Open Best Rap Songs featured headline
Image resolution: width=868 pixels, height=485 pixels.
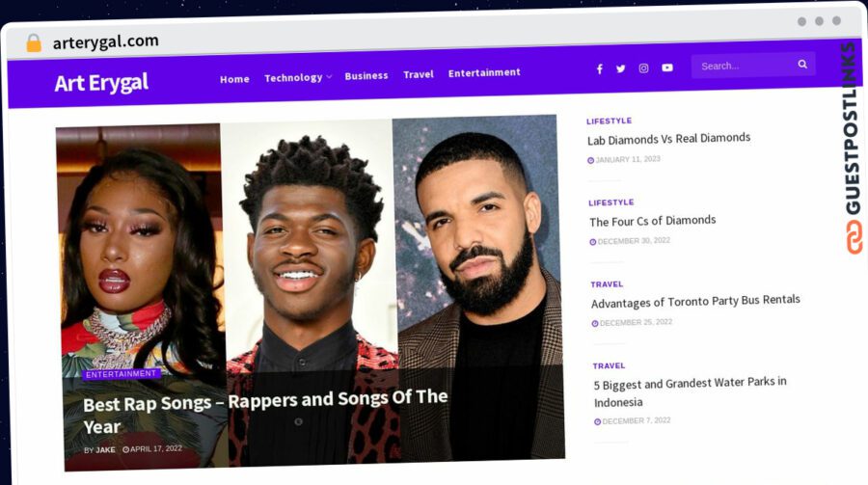(265, 412)
